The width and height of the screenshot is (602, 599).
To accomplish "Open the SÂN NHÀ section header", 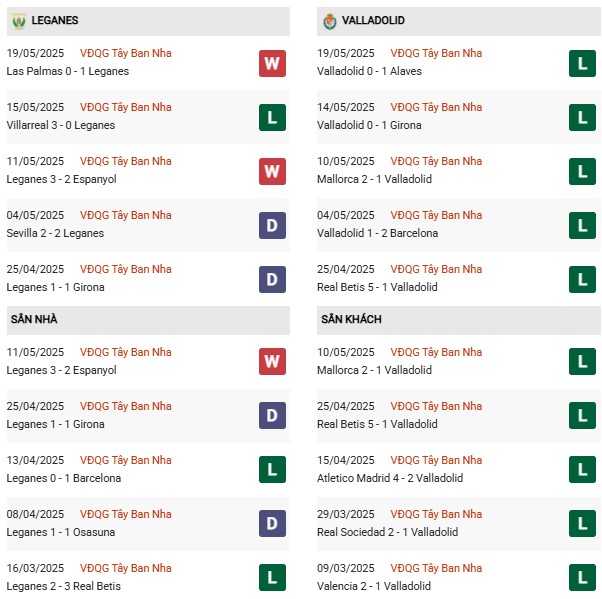I will 148,320.
